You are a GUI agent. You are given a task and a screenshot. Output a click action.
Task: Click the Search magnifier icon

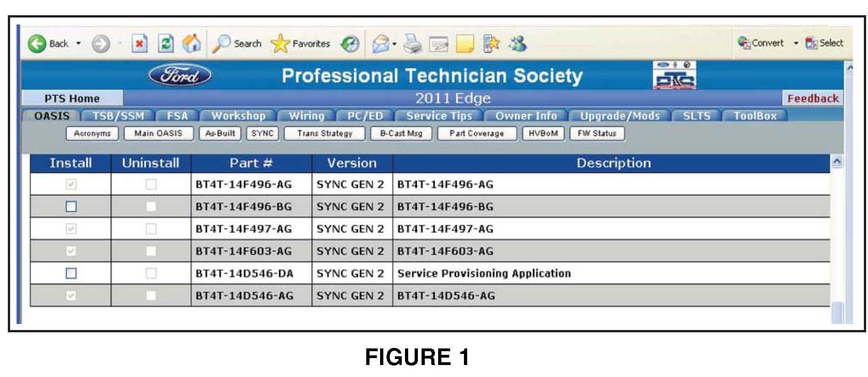[222, 44]
